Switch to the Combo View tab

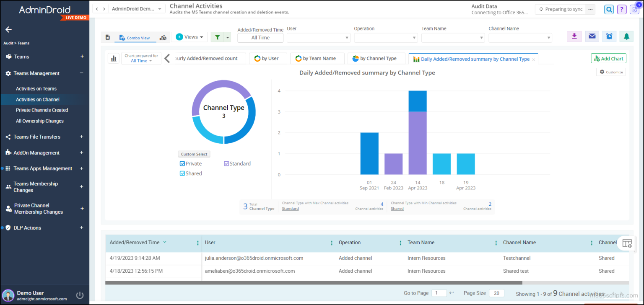[135, 37]
